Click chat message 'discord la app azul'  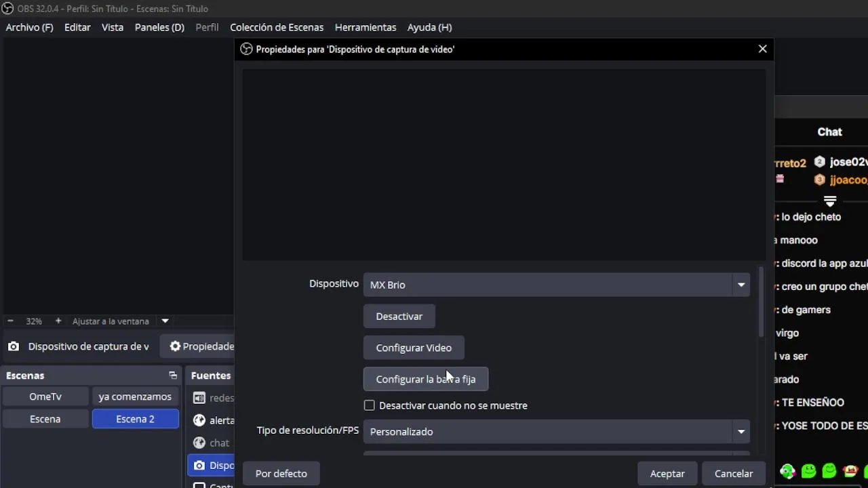825,263
